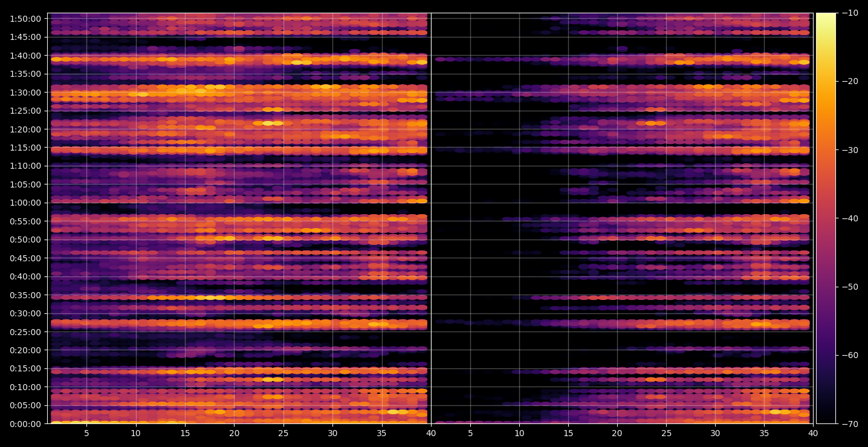The image size is (868, 447).
Task: Click x-axis label 40 beside the colorbar
Action: point(814,433)
